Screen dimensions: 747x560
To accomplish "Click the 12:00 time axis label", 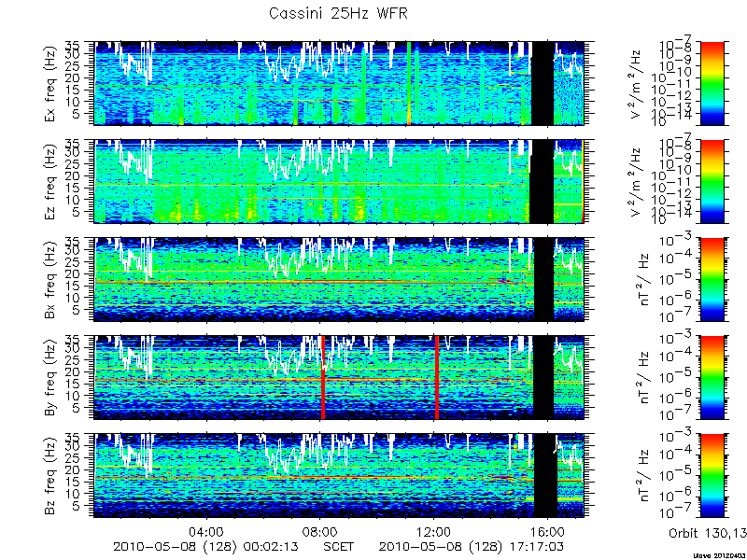I will point(433,531).
